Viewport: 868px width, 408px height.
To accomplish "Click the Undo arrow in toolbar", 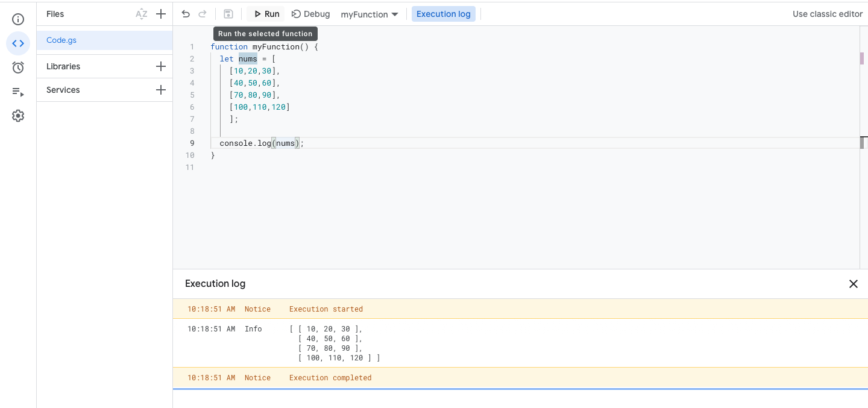I will click(x=186, y=14).
